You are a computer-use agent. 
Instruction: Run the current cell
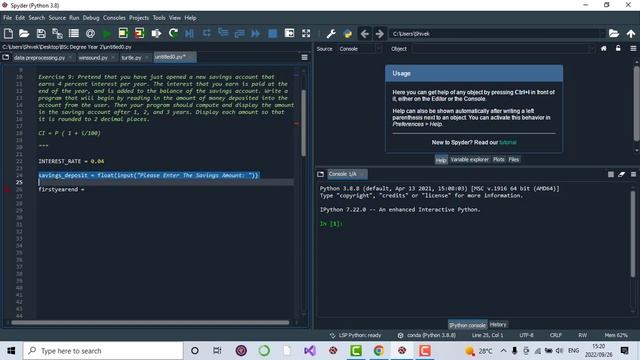point(123,33)
